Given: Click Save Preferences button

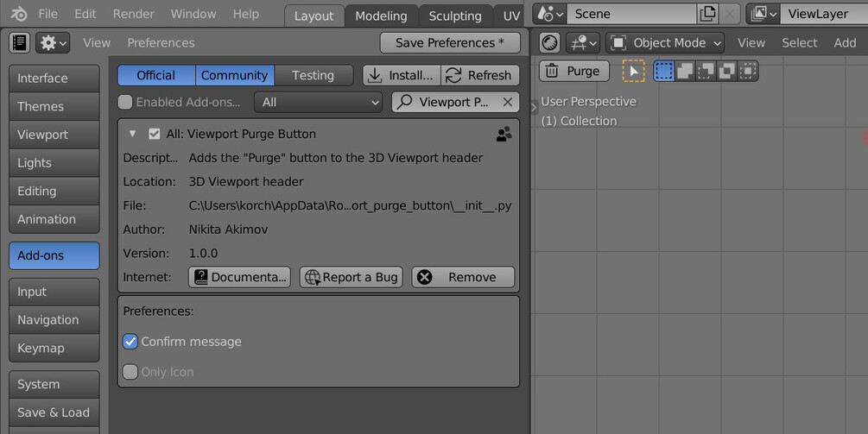Looking at the screenshot, I should pos(450,42).
